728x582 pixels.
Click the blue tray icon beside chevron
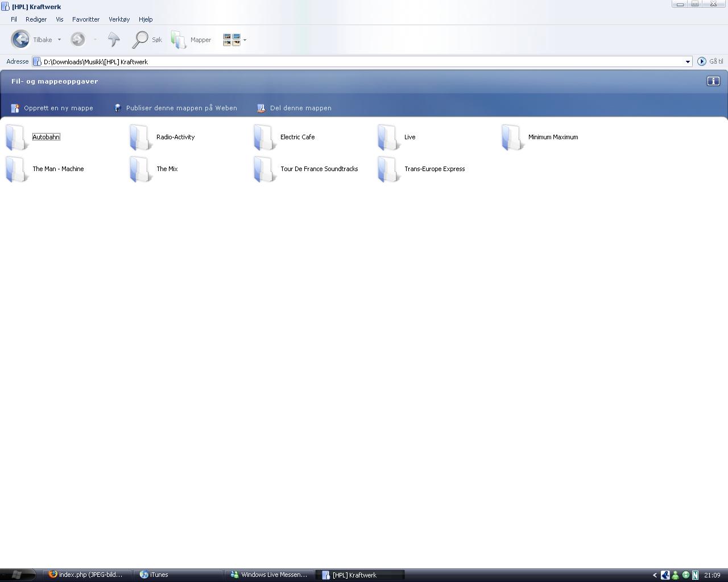[665, 575]
